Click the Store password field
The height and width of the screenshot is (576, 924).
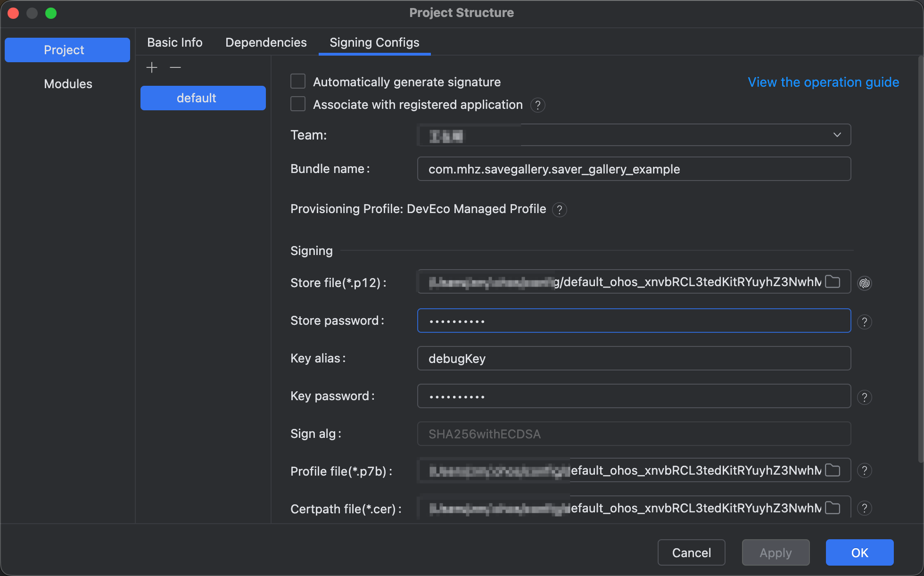pos(634,321)
